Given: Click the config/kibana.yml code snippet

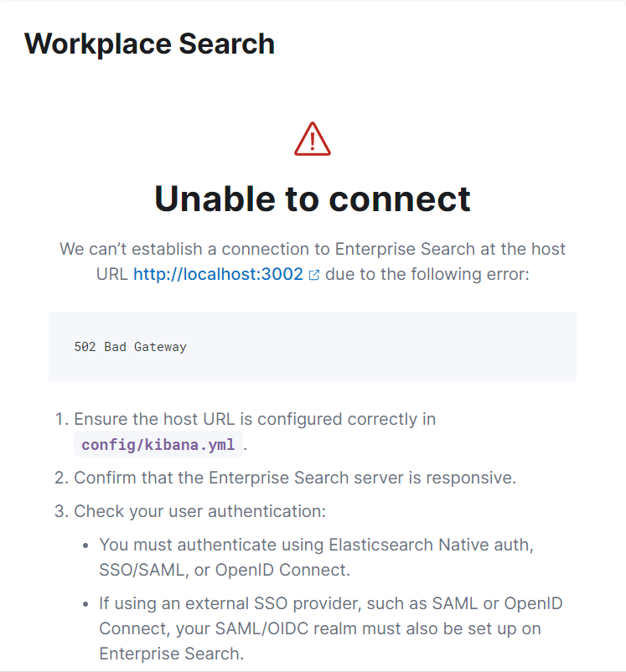Looking at the screenshot, I should [x=158, y=444].
